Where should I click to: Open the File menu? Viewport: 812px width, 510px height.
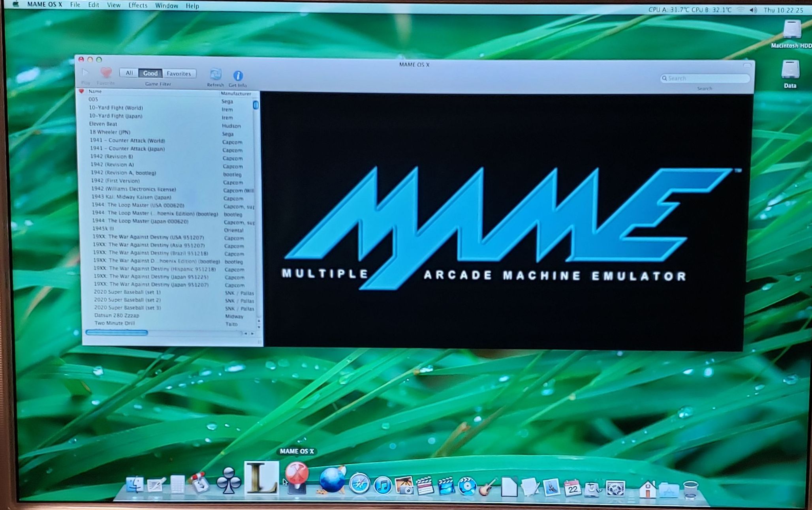[75, 5]
